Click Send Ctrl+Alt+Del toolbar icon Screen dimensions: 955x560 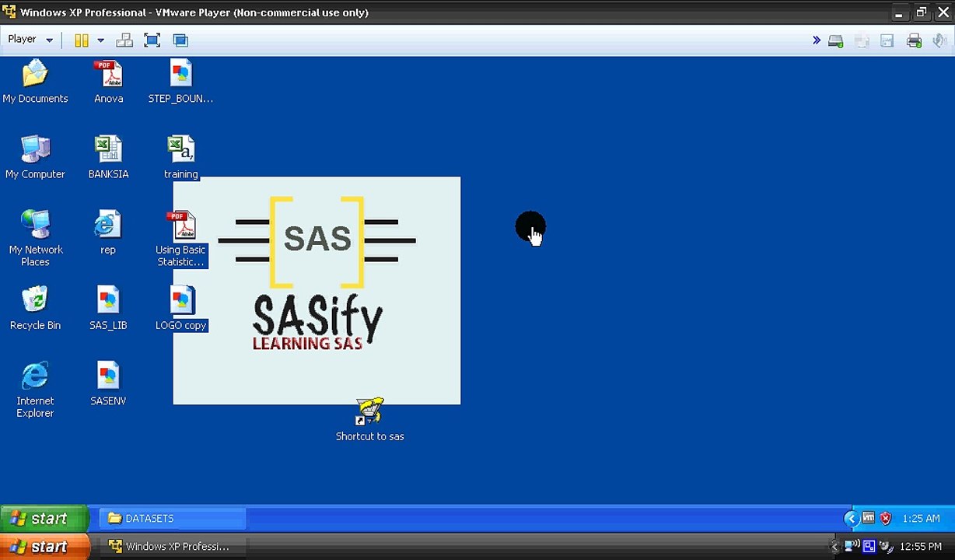(x=124, y=40)
